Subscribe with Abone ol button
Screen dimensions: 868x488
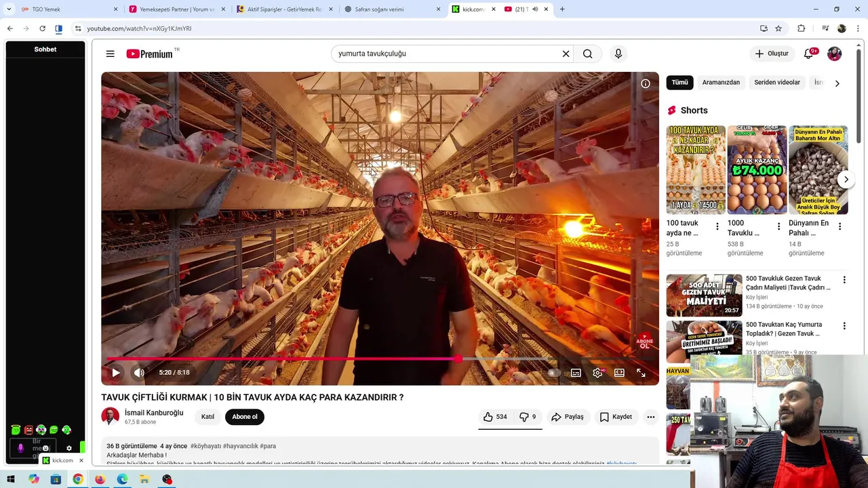click(245, 417)
